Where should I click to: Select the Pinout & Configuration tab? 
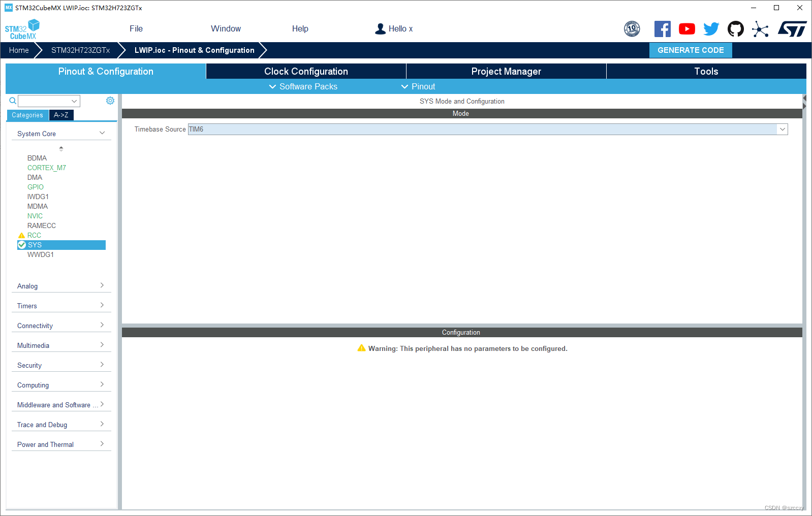pyautogui.click(x=106, y=71)
